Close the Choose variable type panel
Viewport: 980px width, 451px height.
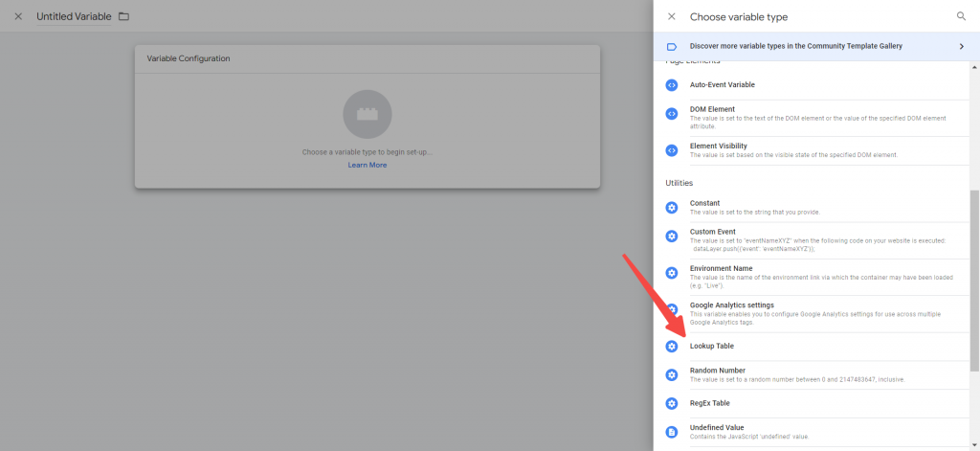coord(671,17)
